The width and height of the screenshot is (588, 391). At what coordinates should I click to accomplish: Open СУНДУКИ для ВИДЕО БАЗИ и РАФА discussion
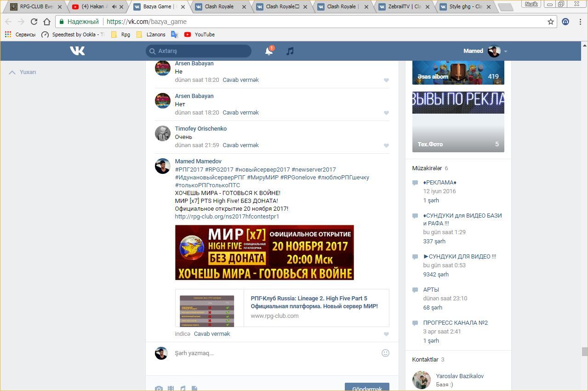[x=462, y=219]
